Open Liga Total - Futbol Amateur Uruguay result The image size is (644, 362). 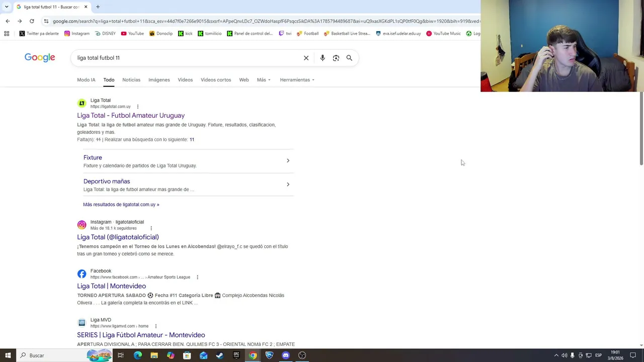tap(131, 116)
